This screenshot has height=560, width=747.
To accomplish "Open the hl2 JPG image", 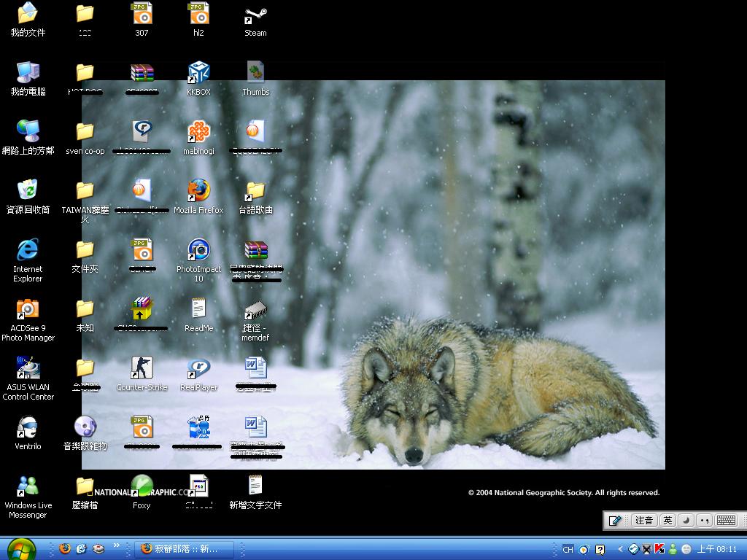I will click(198, 19).
